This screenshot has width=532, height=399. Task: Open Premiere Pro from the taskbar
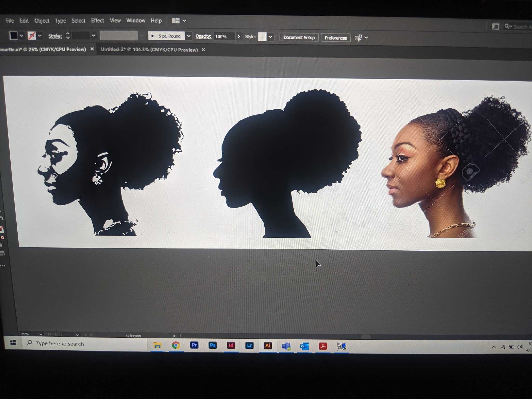[194, 345]
